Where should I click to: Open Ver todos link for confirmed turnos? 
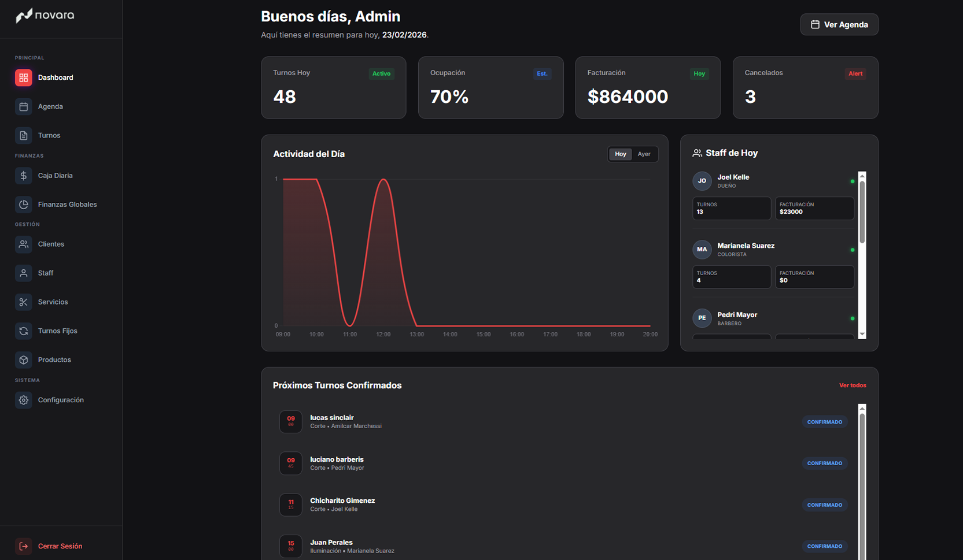click(x=852, y=385)
